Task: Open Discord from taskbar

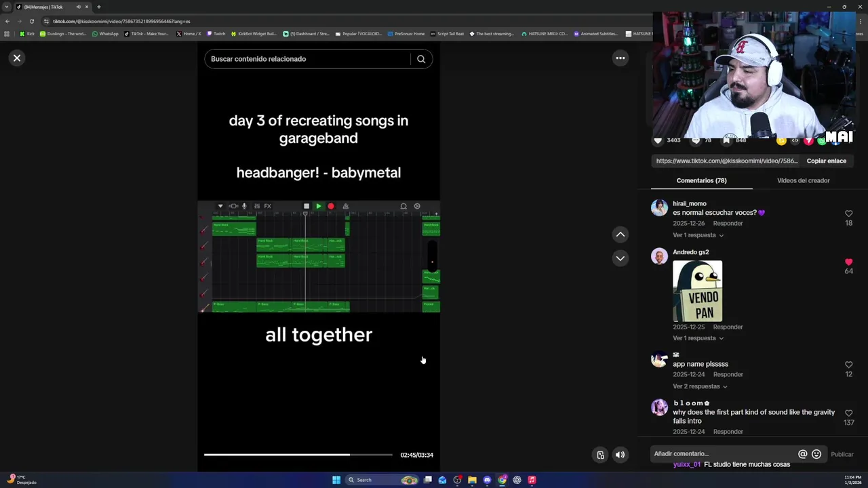Action: point(487,480)
